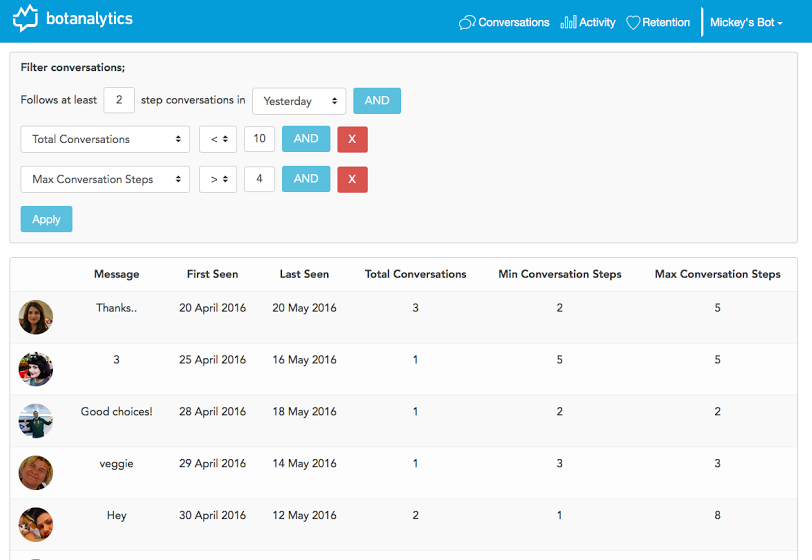Remove the Total Conversations filter with X
Image resolution: width=812 pixels, height=560 pixels.
pos(352,139)
